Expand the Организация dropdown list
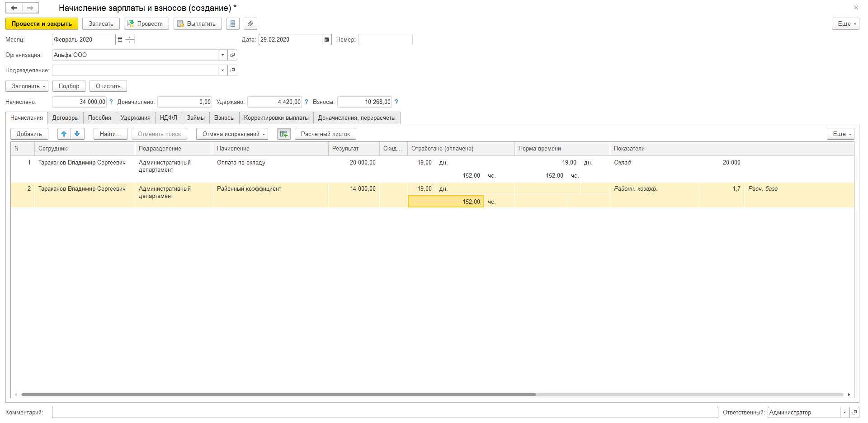Image resolution: width=868 pixels, height=423 pixels. pyautogui.click(x=222, y=55)
